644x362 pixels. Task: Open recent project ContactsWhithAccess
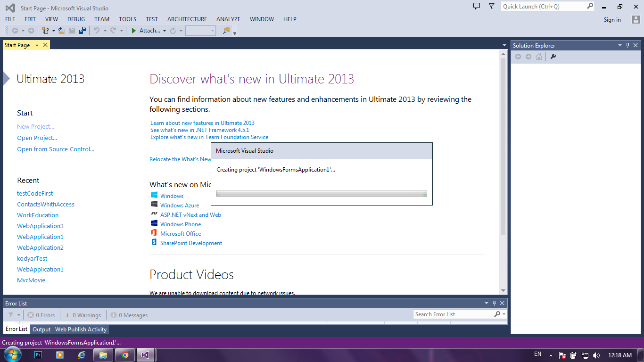[x=46, y=205]
